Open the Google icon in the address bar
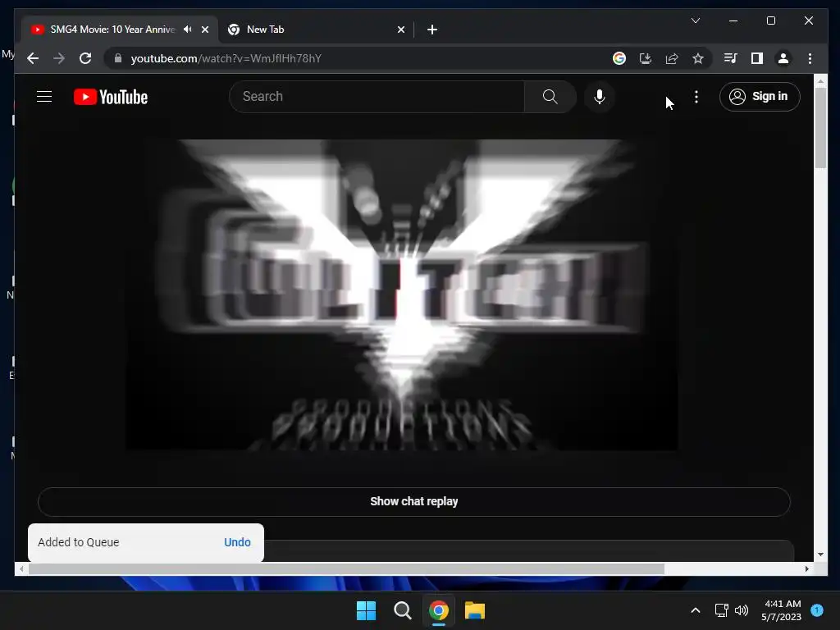This screenshot has width=840, height=630. 619,58
